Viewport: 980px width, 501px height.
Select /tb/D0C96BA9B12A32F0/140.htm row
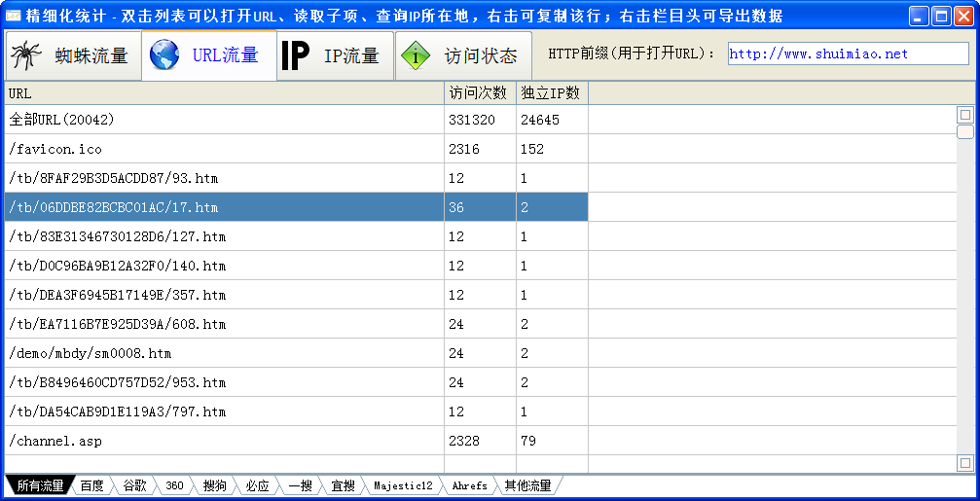point(296,266)
